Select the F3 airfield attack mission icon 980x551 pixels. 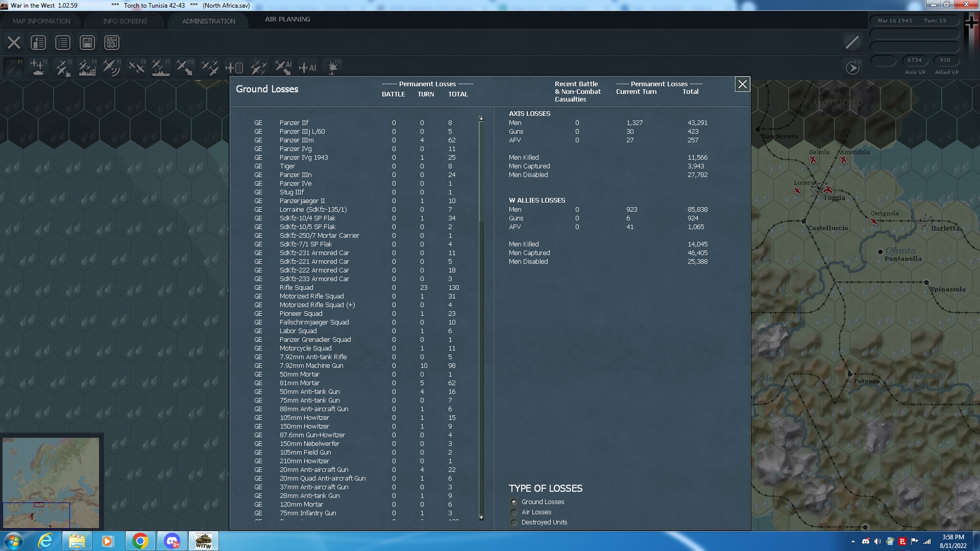click(63, 67)
